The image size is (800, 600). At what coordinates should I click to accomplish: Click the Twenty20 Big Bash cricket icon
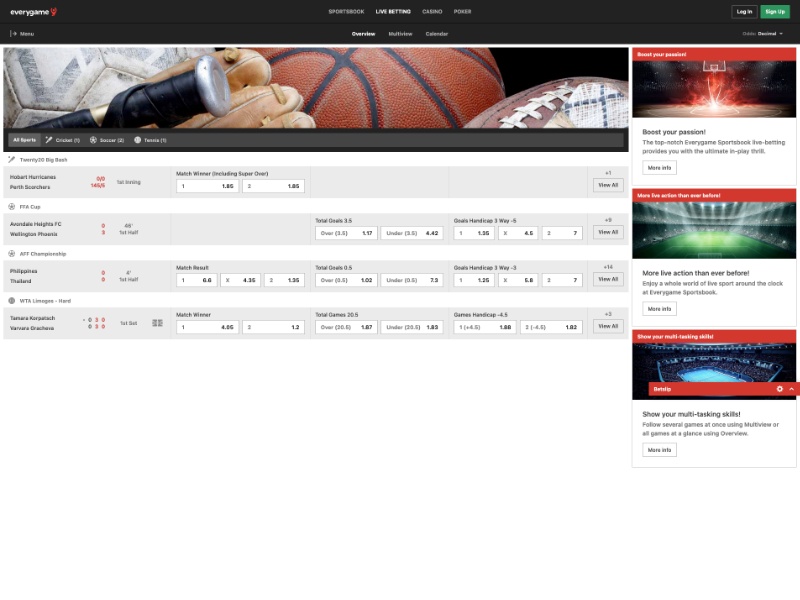(11, 159)
